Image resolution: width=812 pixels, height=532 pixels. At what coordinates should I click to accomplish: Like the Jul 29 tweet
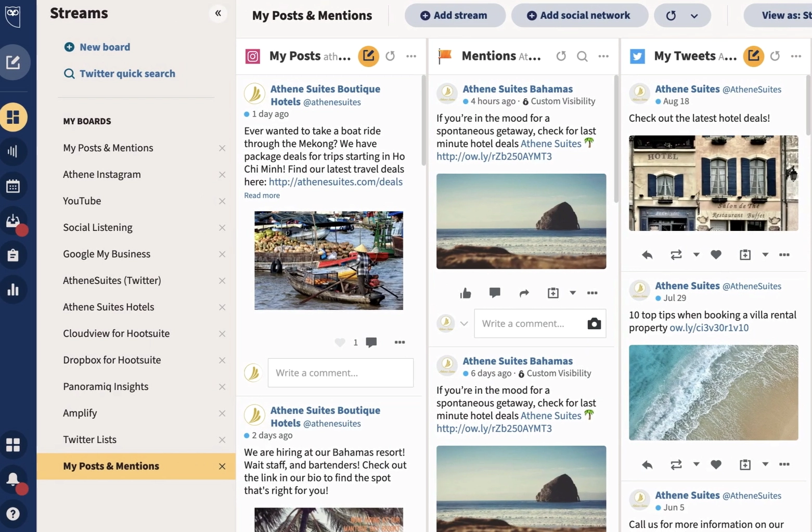pos(716,464)
